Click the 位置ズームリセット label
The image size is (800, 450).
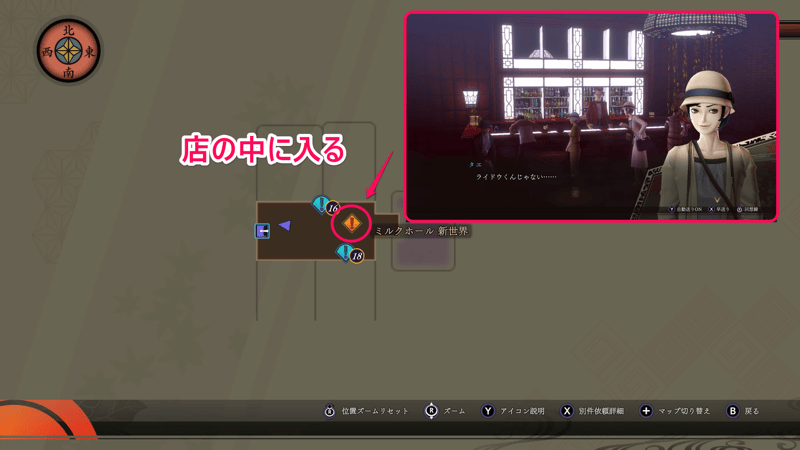click(x=375, y=411)
